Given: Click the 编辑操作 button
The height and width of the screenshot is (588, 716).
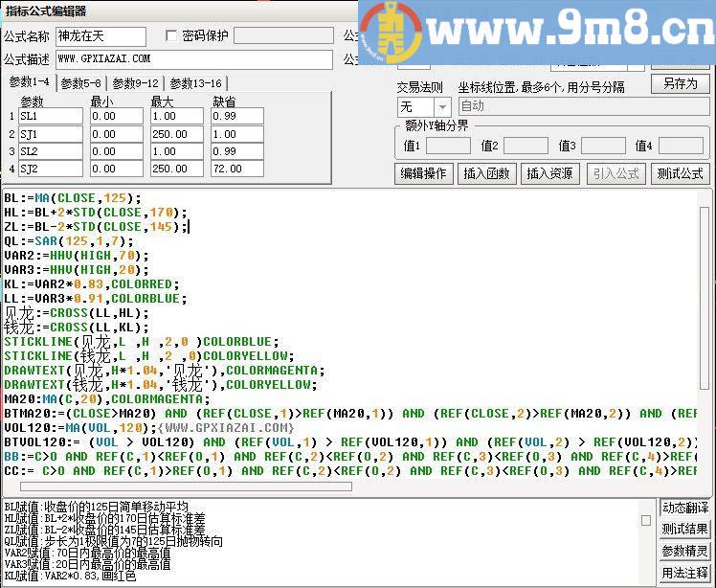Looking at the screenshot, I should tap(423, 173).
